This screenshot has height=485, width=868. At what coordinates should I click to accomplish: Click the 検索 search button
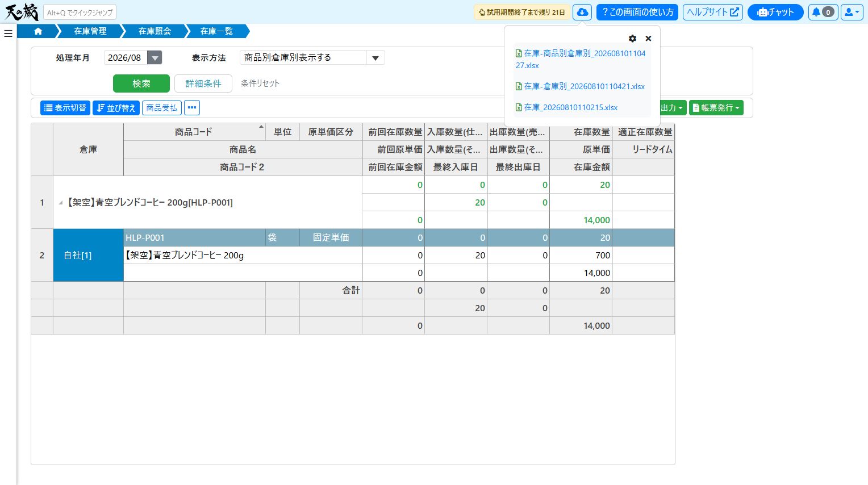pos(141,83)
